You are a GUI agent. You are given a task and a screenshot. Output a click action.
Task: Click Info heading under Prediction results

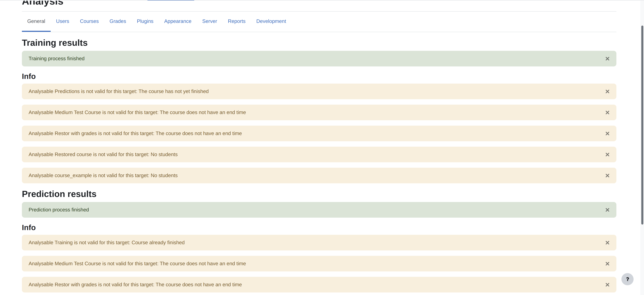pos(29,228)
